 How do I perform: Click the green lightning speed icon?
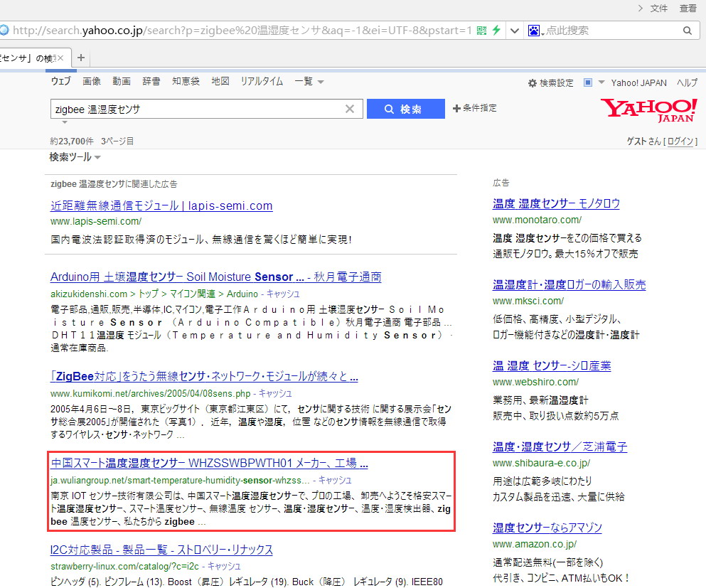tap(496, 31)
